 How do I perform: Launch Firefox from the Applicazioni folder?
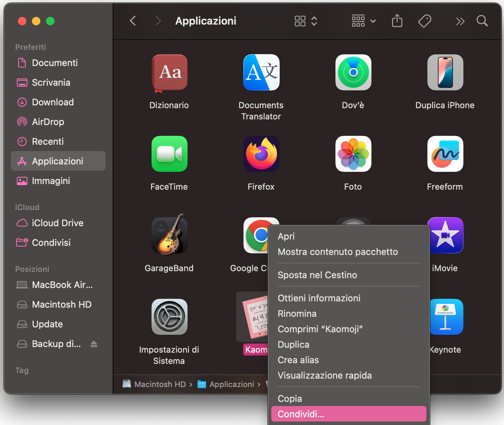(x=261, y=154)
